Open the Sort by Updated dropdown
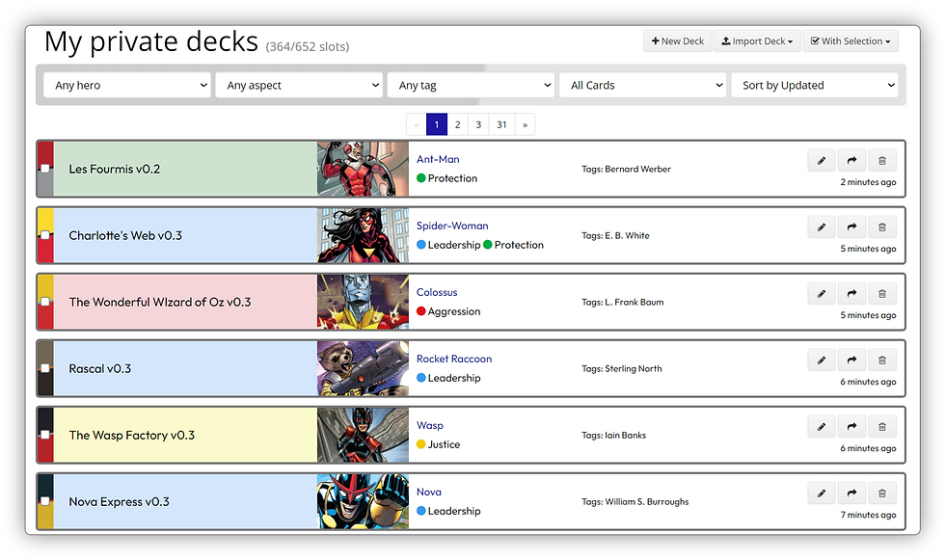The height and width of the screenshot is (560, 945). pos(814,86)
